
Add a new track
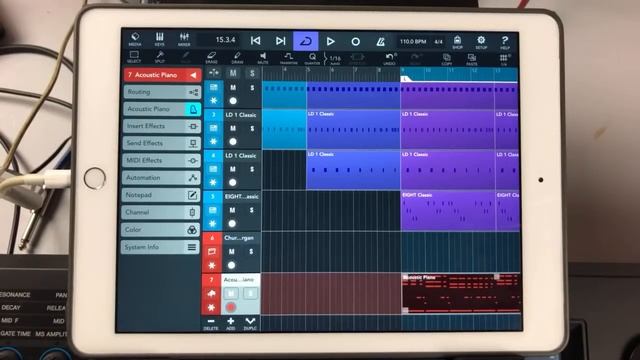pyautogui.click(x=231, y=324)
